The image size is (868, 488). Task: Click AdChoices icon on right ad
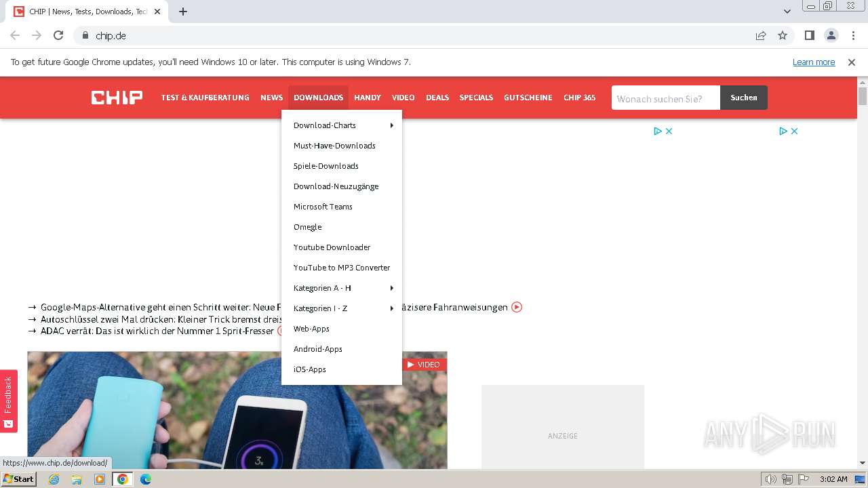783,131
